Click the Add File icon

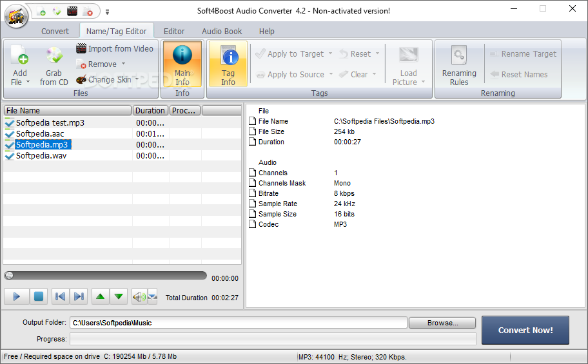pyautogui.click(x=19, y=55)
